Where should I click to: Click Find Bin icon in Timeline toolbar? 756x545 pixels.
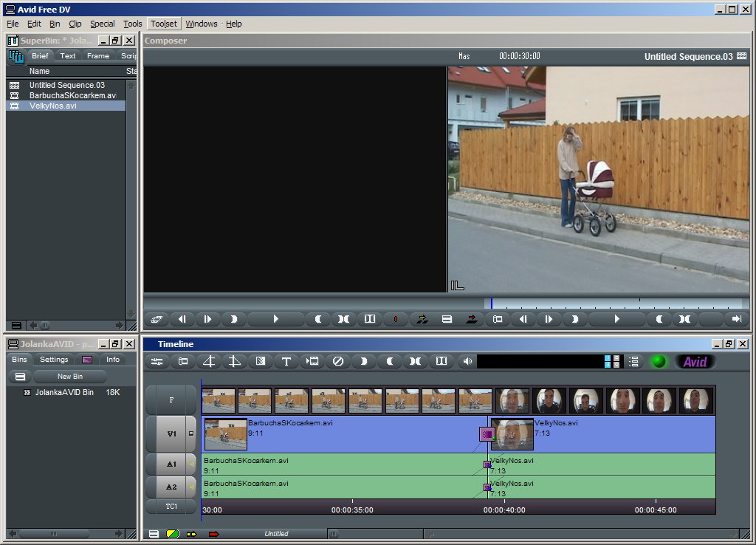183,361
